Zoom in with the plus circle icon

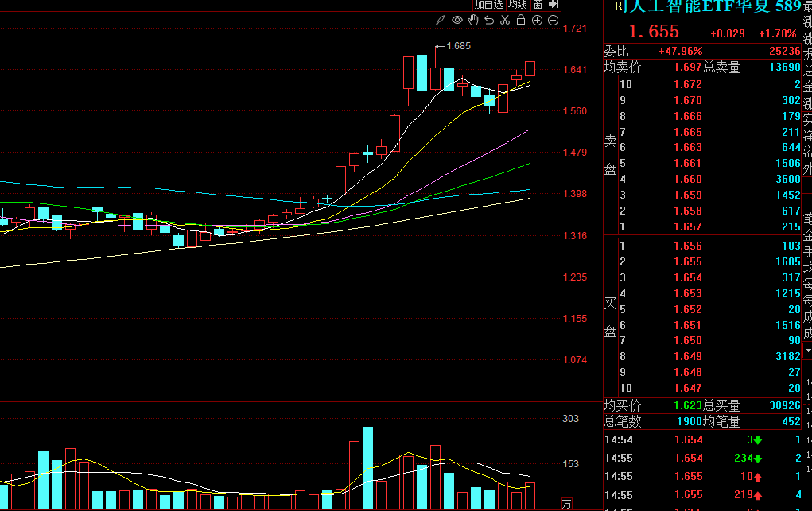point(537,20)
